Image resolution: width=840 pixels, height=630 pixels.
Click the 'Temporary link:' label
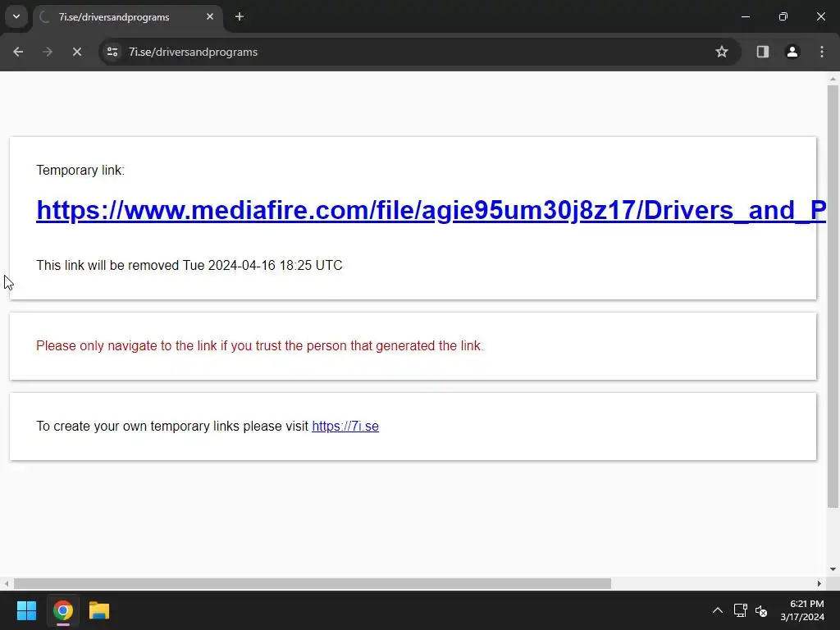pyautogui.click(x=80, y=171)
